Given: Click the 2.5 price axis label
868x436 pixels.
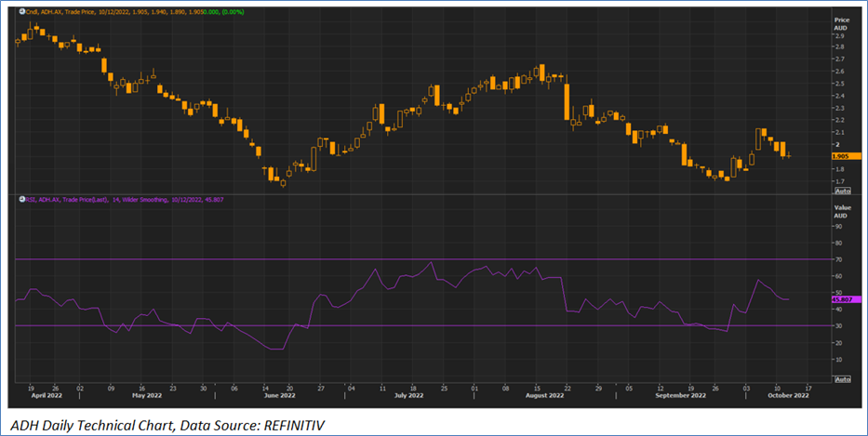Looking at the screenshot, I should (839, 84).
